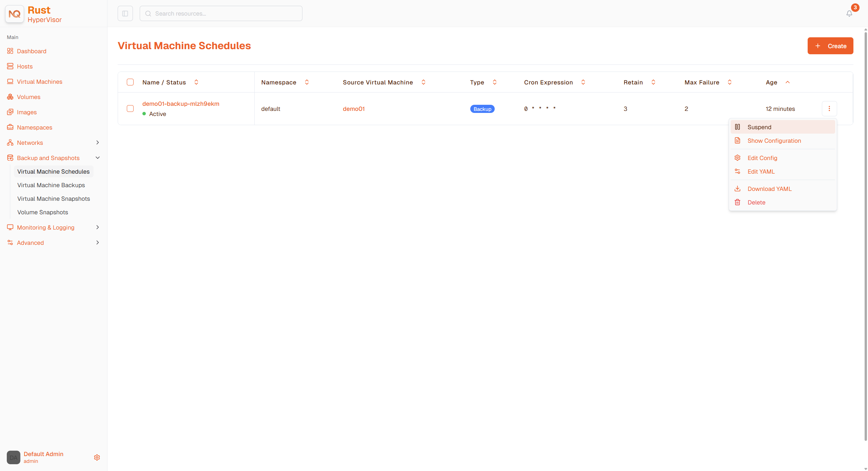Open the three-dot row actions menu
The height and width of the screenshot is (471, 868).
[829, 109]
